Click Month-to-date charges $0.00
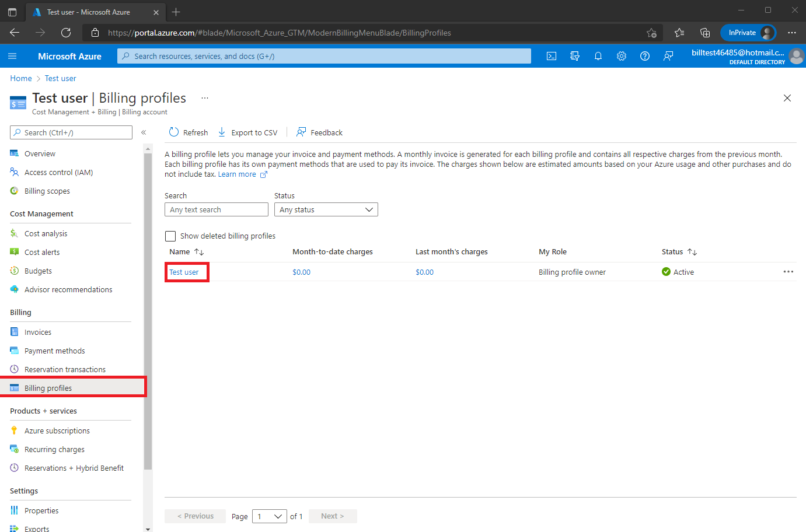Viewport: 806px width, 532px height. (301, 272)
